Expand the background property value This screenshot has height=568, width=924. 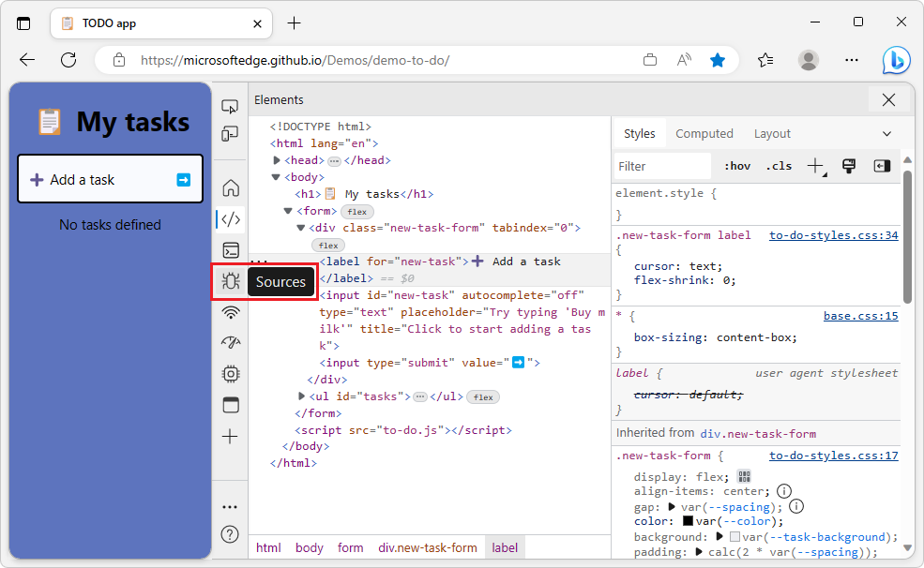coord(719,536)
